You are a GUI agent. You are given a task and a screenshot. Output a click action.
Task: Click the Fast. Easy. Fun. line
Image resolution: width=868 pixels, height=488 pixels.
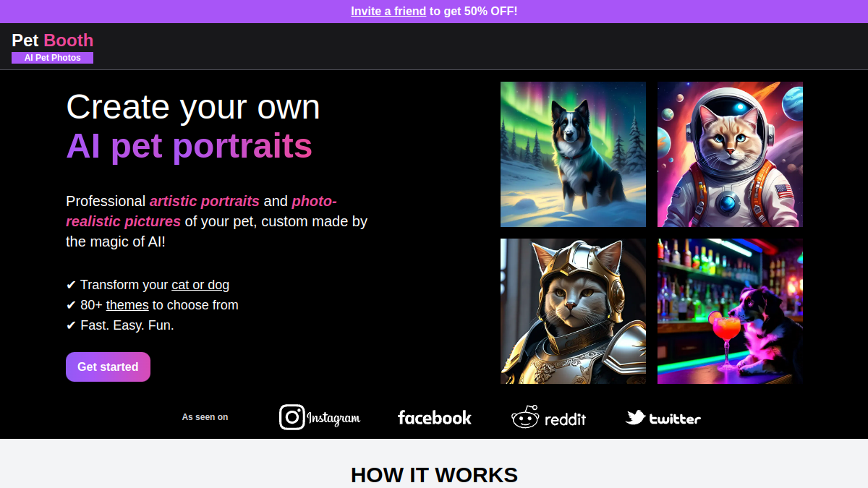120,325
